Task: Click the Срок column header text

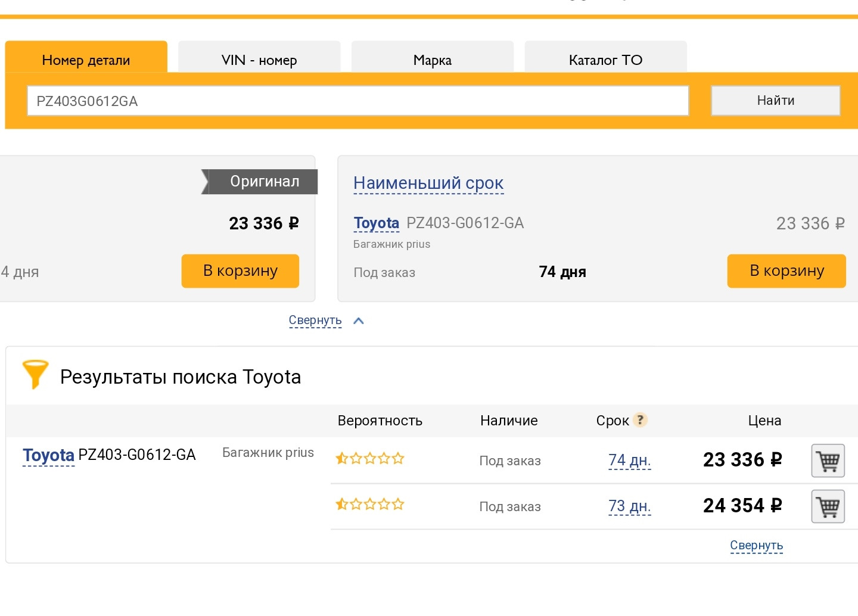Action: pyautogui.click(x=613, y=421)
